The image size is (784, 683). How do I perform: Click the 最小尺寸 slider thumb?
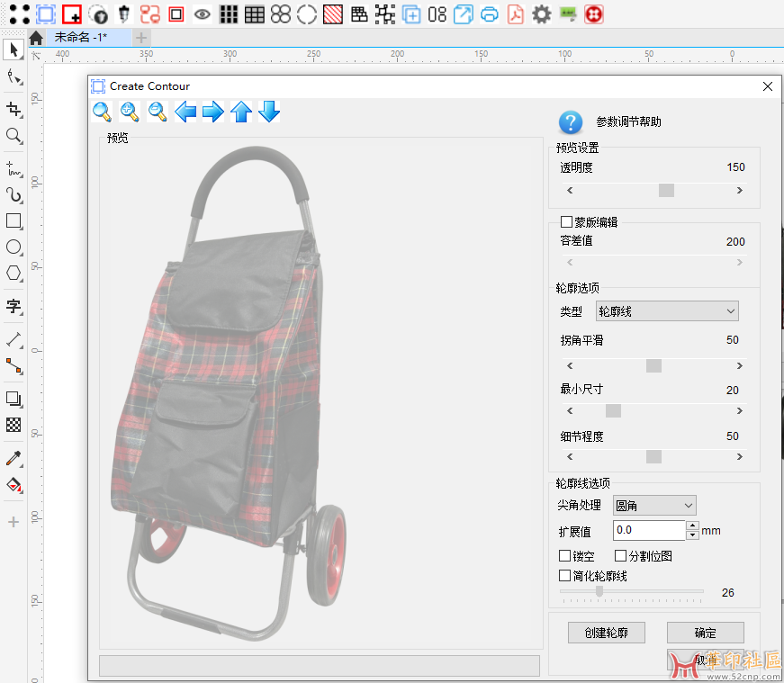(x=613, y=411)
